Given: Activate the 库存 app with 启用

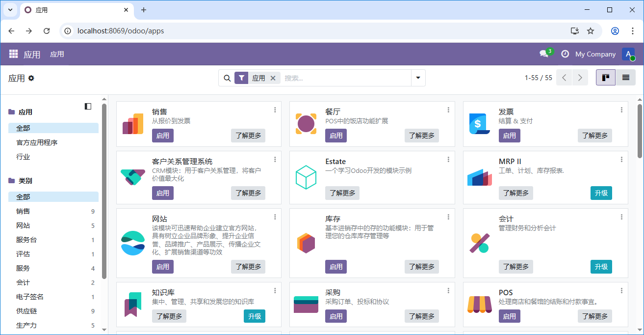Looking at the screenshot, I should click(x=336, y=267).
